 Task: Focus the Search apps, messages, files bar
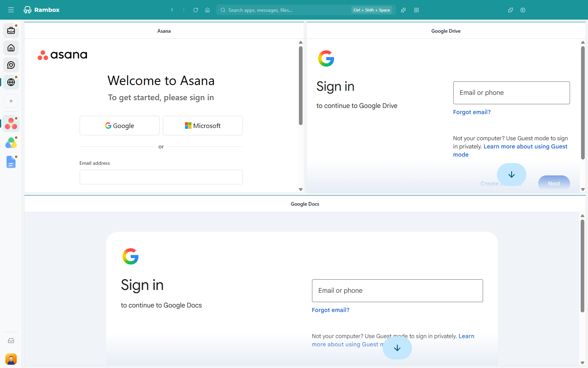(306, 10)
